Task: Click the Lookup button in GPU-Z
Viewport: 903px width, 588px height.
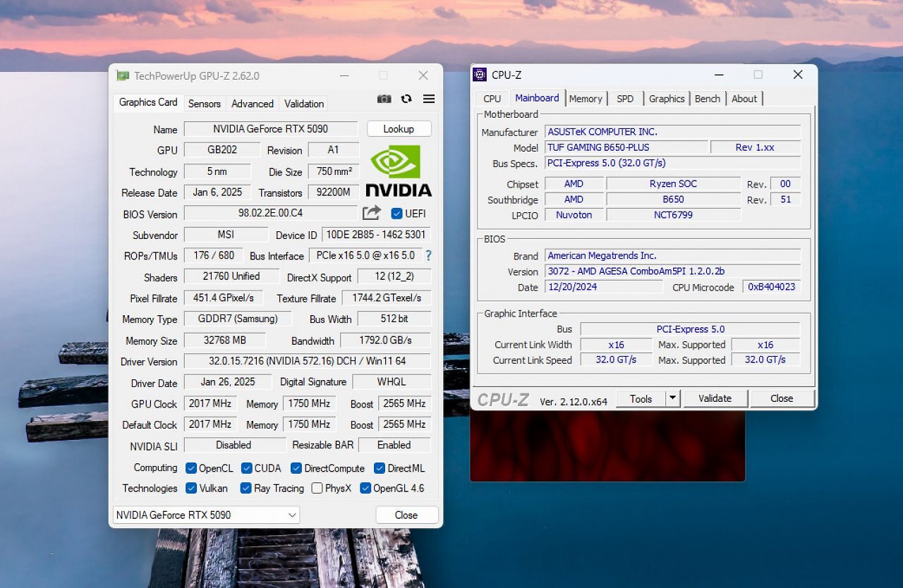Action: [399, 129]
